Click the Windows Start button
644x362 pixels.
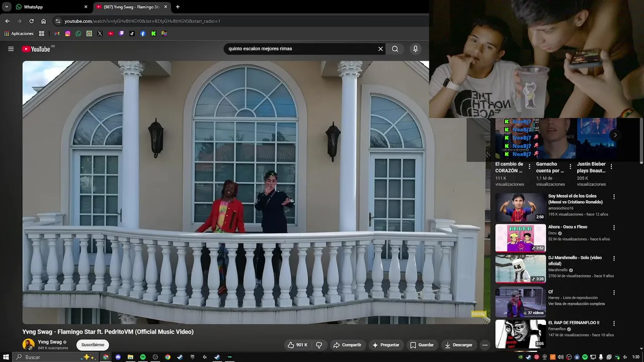7,357
